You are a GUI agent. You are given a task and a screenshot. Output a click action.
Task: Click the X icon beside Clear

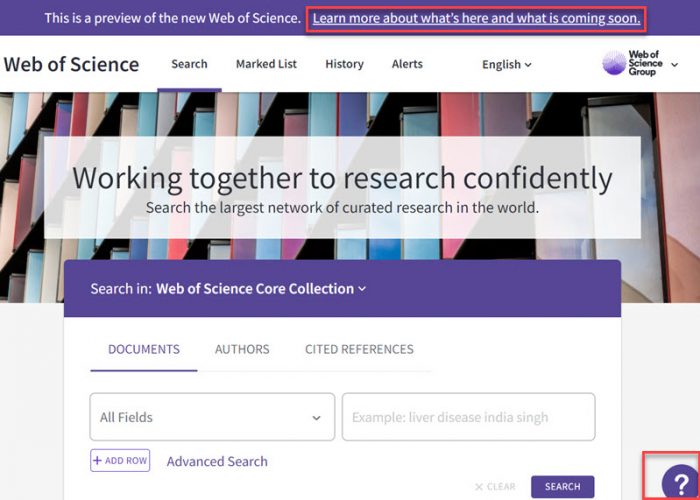(479, 487)
